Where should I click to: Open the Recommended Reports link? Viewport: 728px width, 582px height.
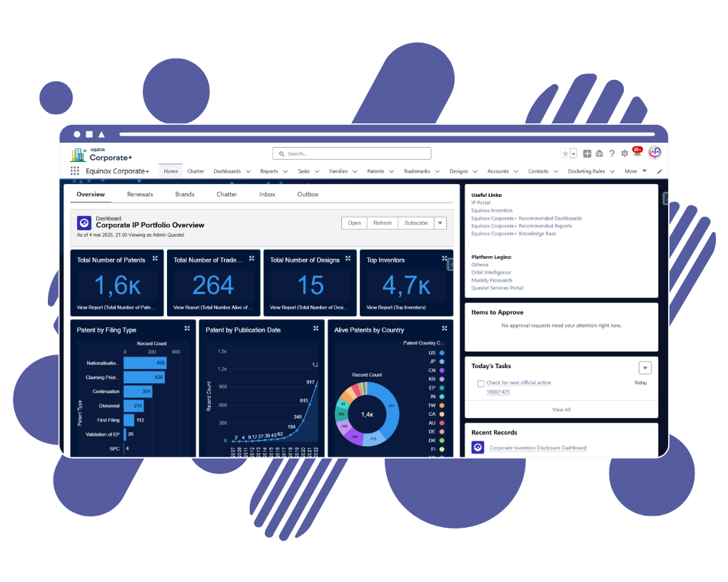[x=522, y=226]
